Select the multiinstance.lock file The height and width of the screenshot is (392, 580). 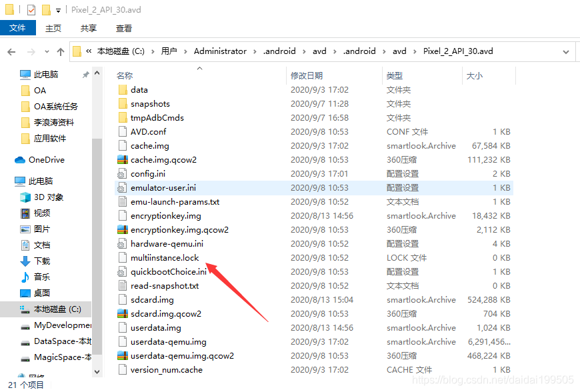click(164, 257)
